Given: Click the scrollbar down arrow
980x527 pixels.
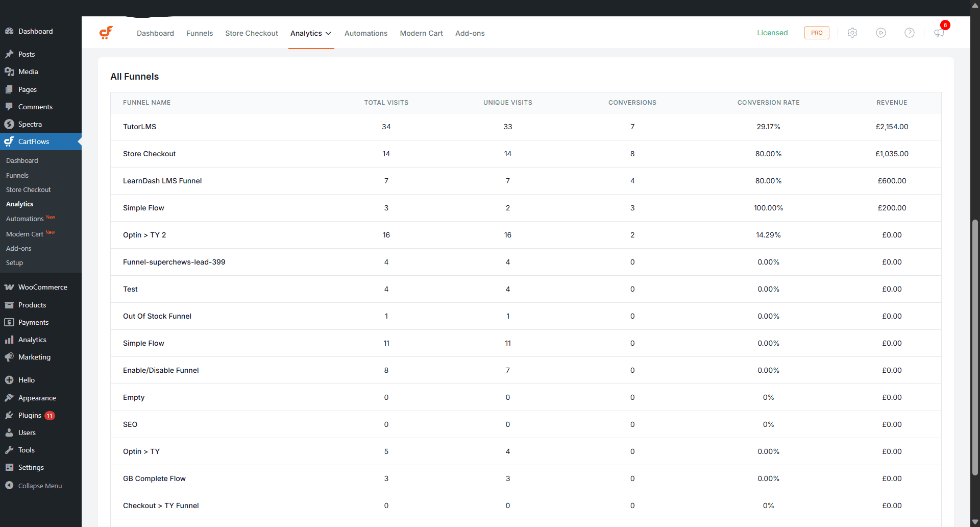Looking at the screenshot, I should coord(974,522).
